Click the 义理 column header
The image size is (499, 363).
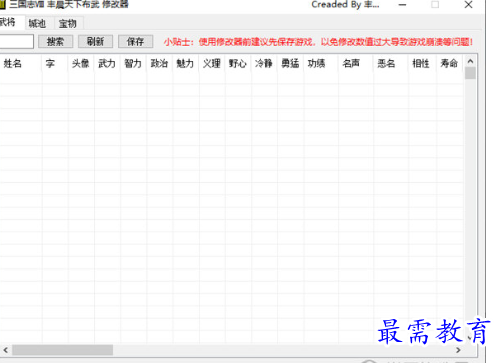212,63
